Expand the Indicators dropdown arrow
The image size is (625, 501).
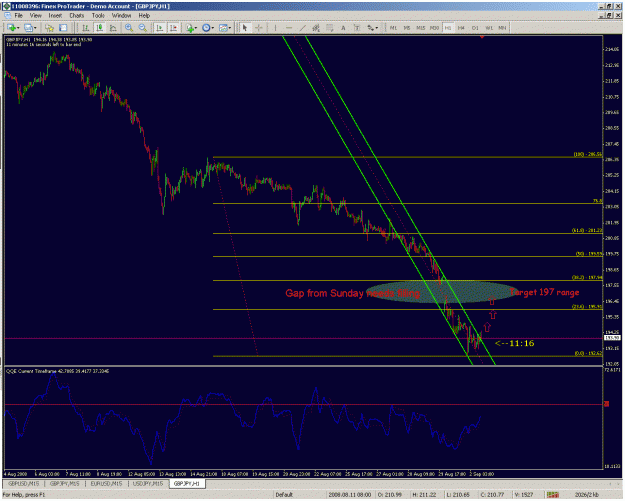click(x=196, y=28)
